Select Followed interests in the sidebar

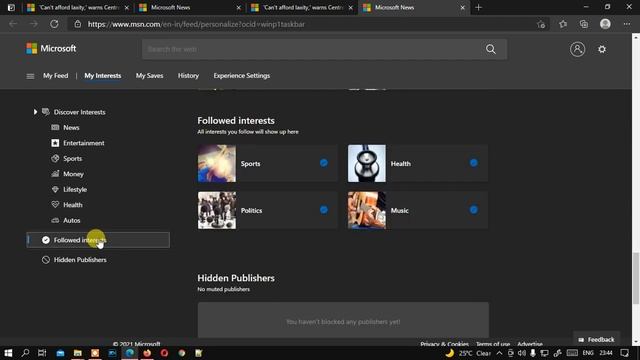tap(98, 240)
